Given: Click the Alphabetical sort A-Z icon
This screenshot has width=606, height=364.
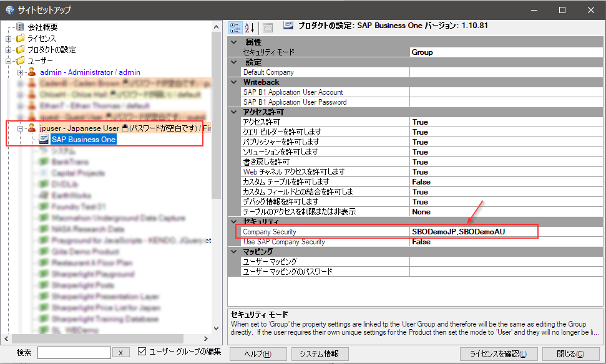Looking at the screenshot, I should [x=250, y=28].
